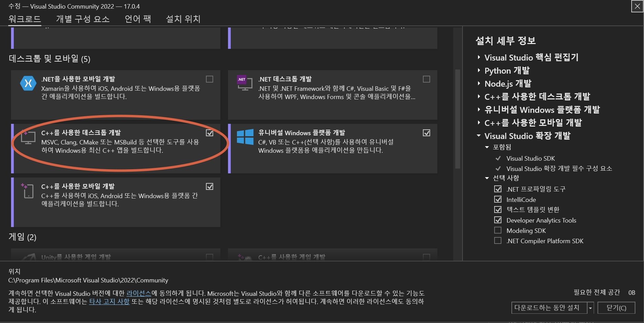This screenshot has width=644, height=323.
Task: Click the 필요한 전체 공간 0B value
Action: [632, 293]
